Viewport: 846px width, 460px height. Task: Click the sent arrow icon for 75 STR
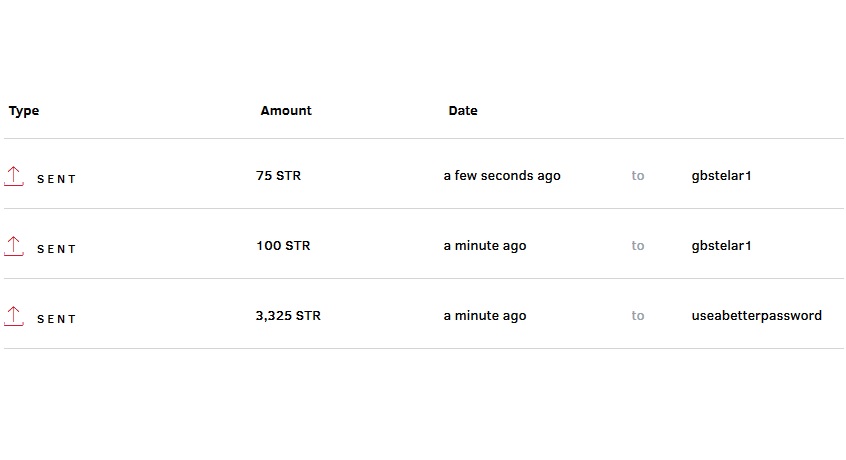(x=14, y=176)
